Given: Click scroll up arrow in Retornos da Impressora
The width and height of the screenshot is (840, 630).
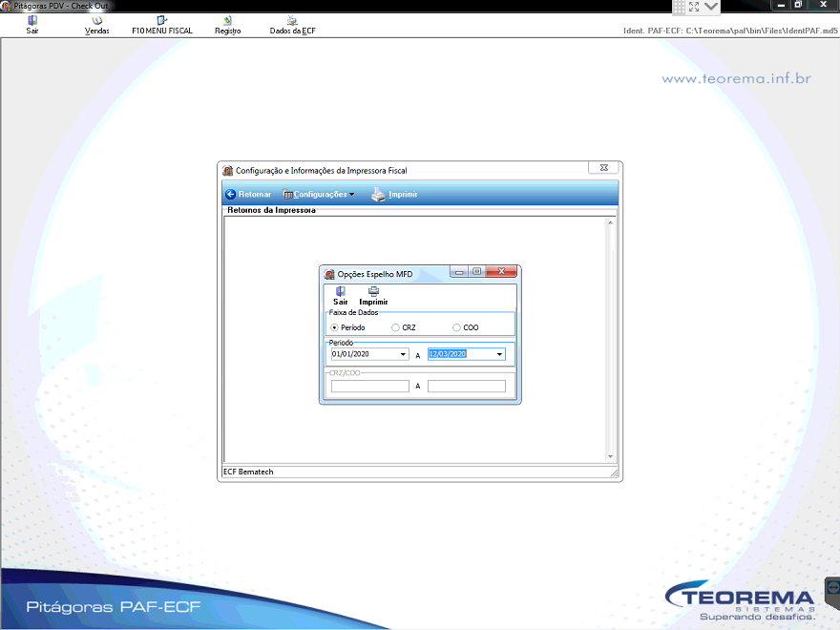Looking at the screenshot, I should [610, 222].
